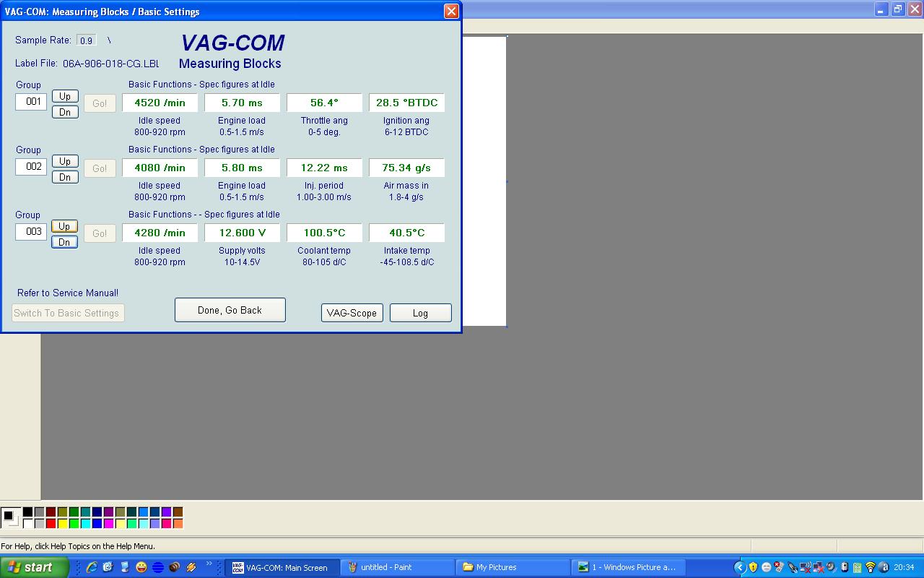Image resolution: width=924 pixels, height=578 pixels.
Task: Click Dn button for Group 003
Action: pos(65,242)
